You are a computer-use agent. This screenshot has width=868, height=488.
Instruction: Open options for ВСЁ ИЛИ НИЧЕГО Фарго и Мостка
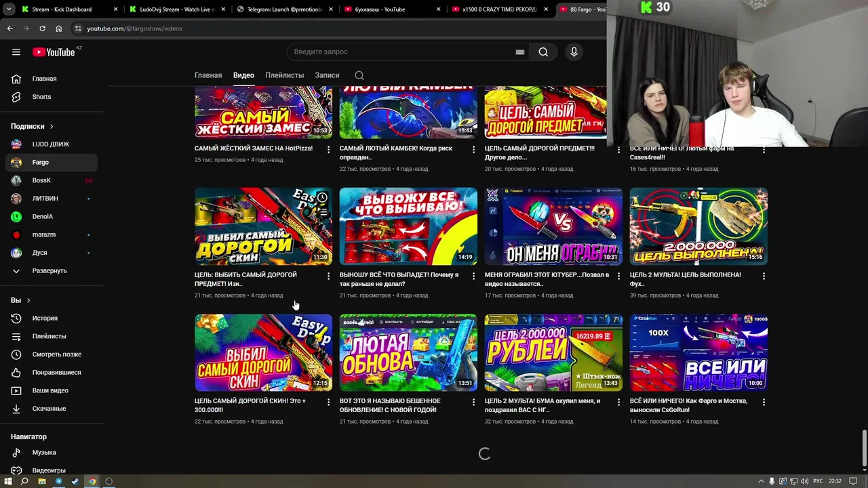tap(764, 402)
